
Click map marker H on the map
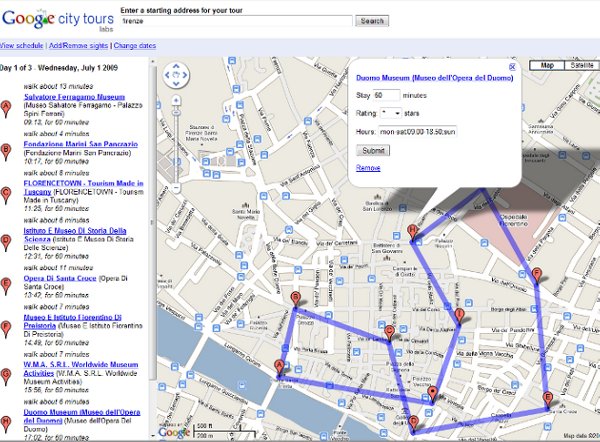[x=412, y=232]
